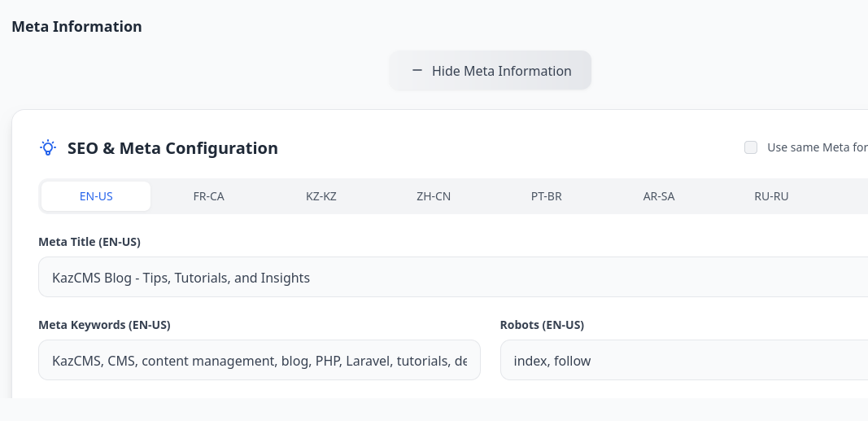Click the lightbulb icon beside SEO heading
The height and width of the screenshot is (421, 868).
[48, 148]
